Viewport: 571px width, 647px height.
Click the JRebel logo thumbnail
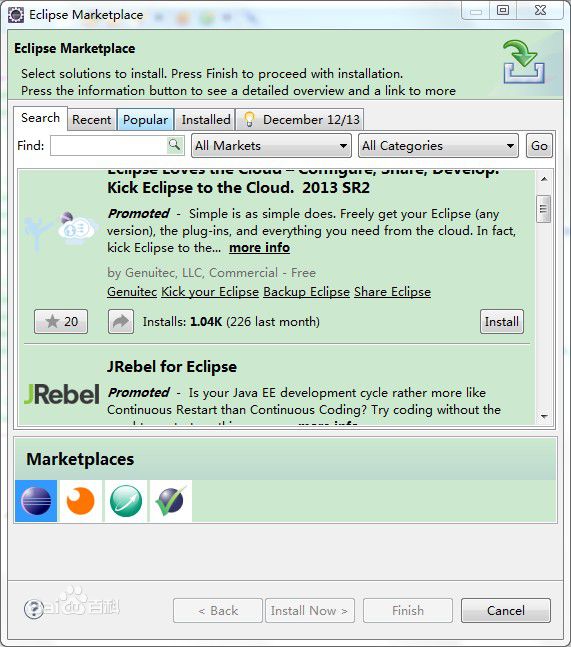(61, 394)
